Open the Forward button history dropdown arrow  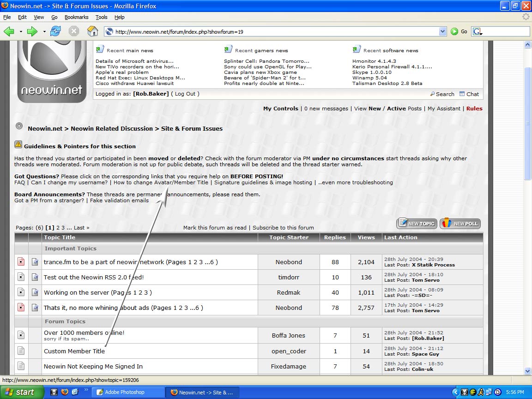(x=44, y=31)
